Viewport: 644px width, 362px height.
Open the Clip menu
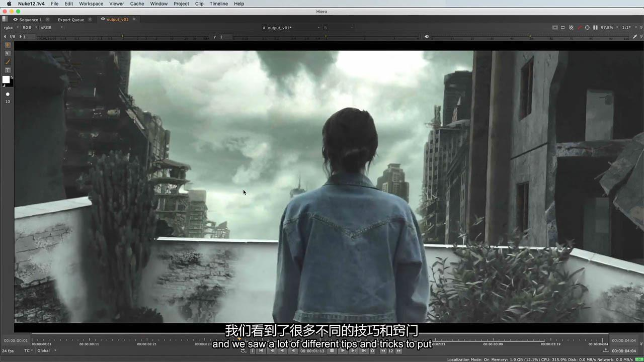[199, 4]
